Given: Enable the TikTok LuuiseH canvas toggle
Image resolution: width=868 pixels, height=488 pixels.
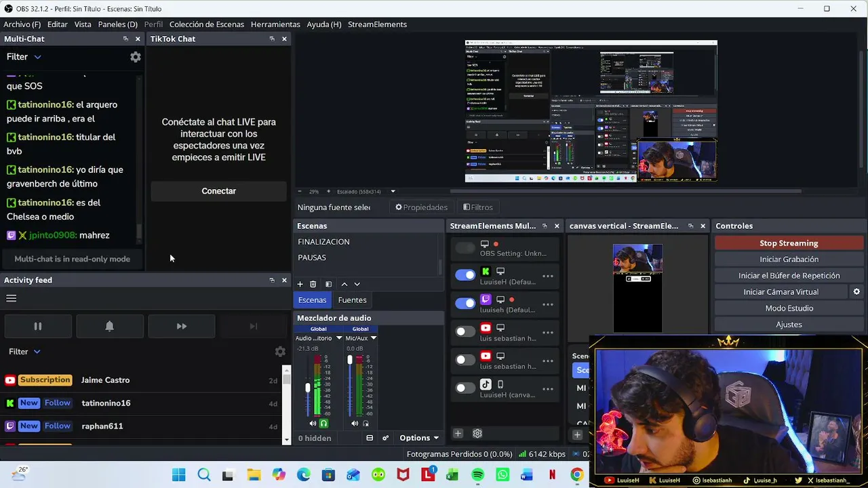Looking at the screenshot, I should 465,388.
